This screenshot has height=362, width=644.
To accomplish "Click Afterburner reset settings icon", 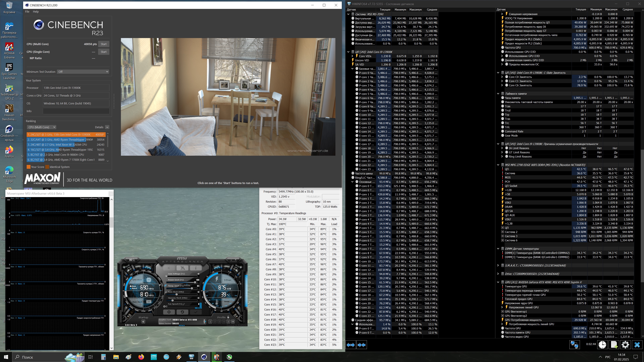I will [x=182, y=312].
